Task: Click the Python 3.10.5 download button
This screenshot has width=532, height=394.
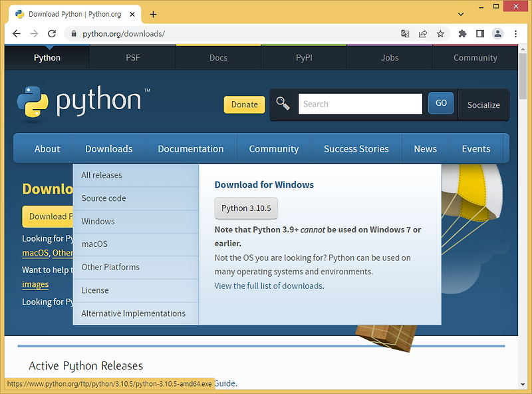Action: (246, 208)
